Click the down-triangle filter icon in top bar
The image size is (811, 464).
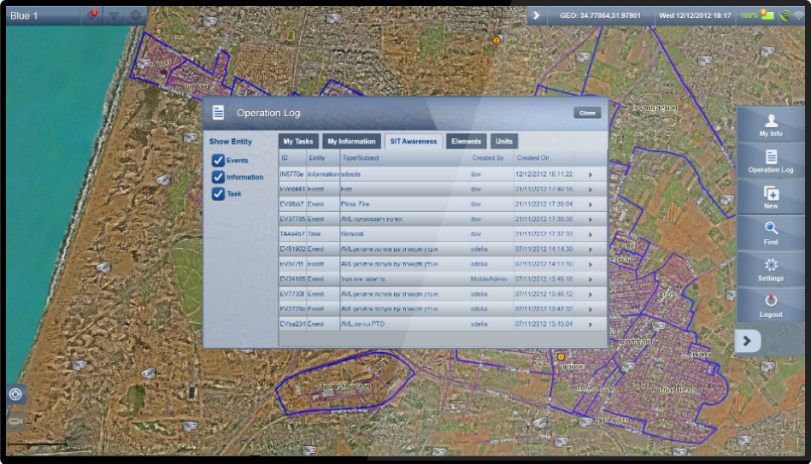coord(114,17)
